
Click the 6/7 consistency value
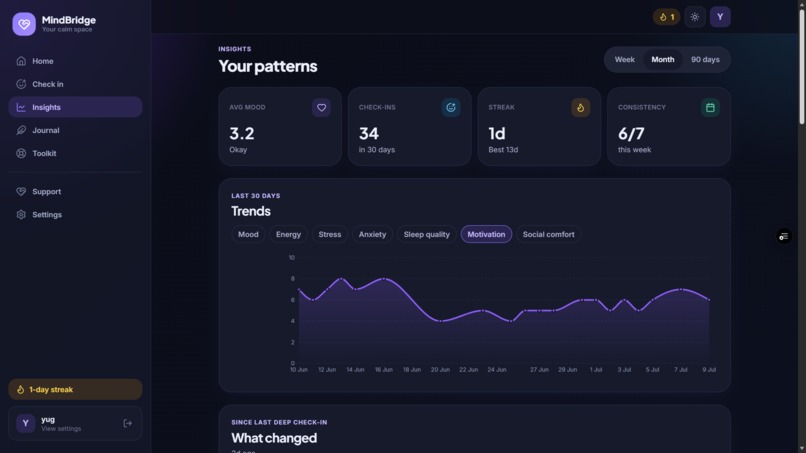click(x=631, y=134)
